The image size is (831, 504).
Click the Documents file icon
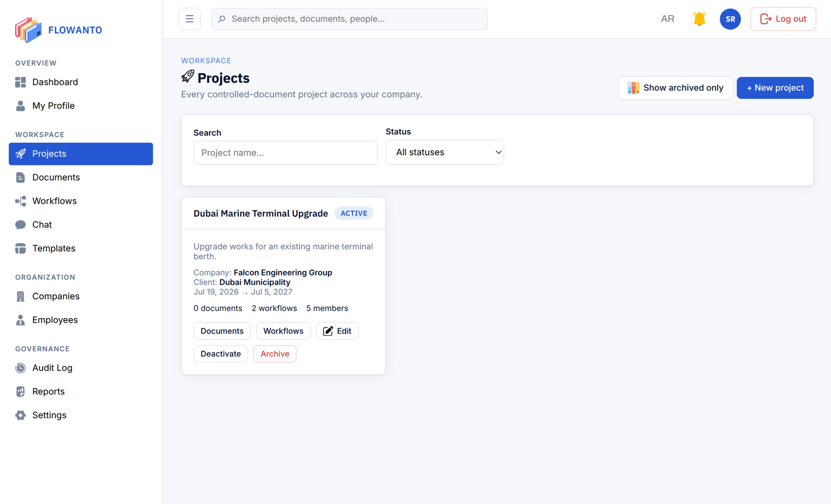pyautogui.click(x=20, y=178)
